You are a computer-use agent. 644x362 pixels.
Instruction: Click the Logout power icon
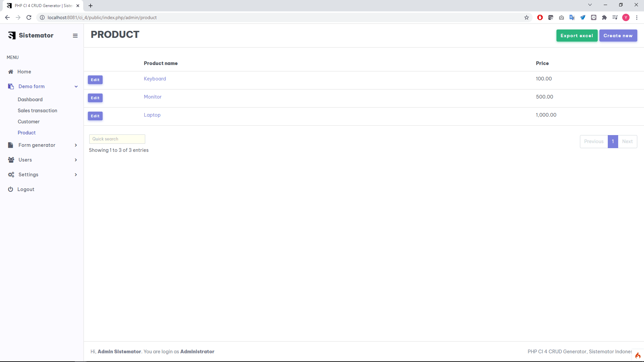11,189
